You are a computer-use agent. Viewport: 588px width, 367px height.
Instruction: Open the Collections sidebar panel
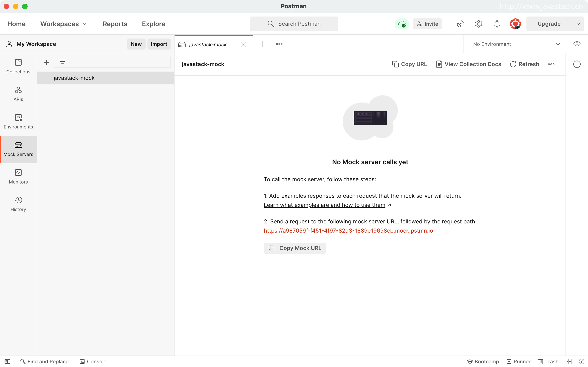pos(18,67)
